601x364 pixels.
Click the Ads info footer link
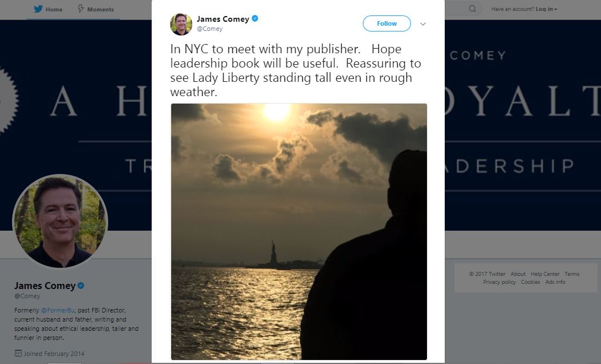click(555, 282)
